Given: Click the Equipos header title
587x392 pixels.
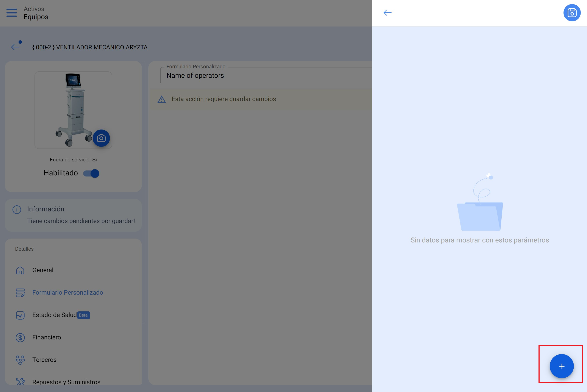Looking at the screenshot, I should coord(36,17).
